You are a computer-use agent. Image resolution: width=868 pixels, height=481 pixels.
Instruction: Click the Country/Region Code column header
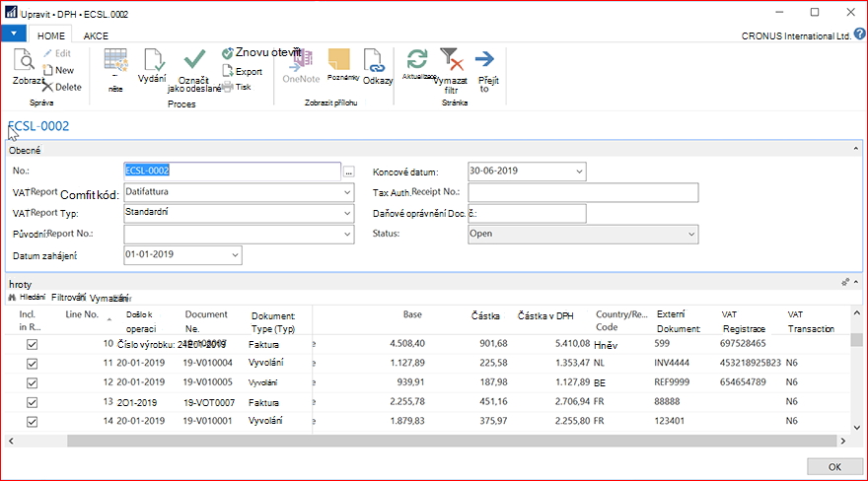point(621,320)
